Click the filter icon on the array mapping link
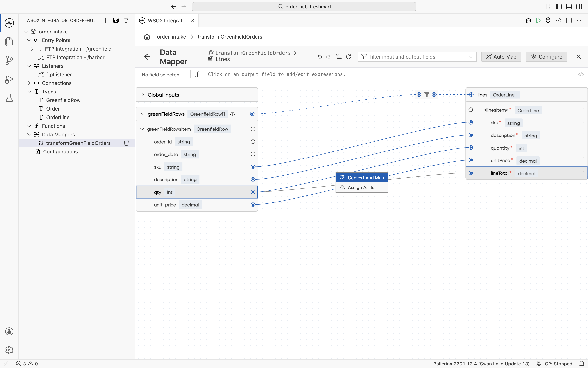 pyautogui.click(x=427, y=94)
